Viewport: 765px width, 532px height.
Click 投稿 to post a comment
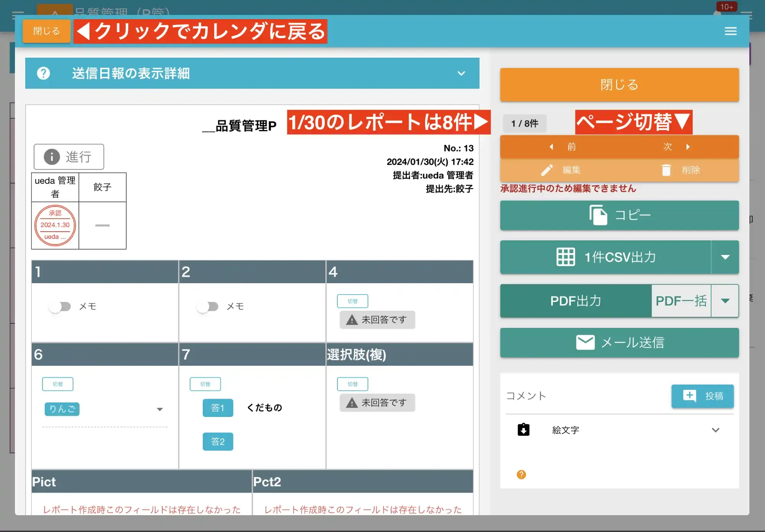pyautogui.click(x=702, y=396)
